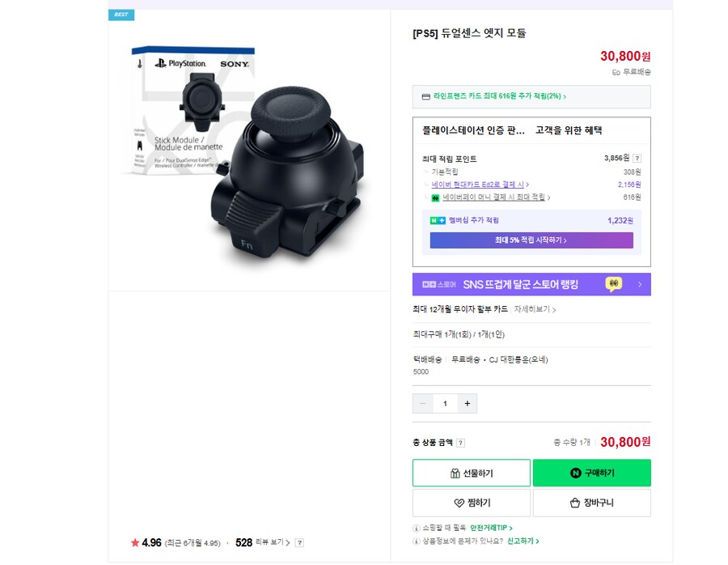728x565 pixels.
Task: Click the Naver Pay icon beside 네이버페이 머니 결제
Action: pyautogui.click(x=436, y=197)
